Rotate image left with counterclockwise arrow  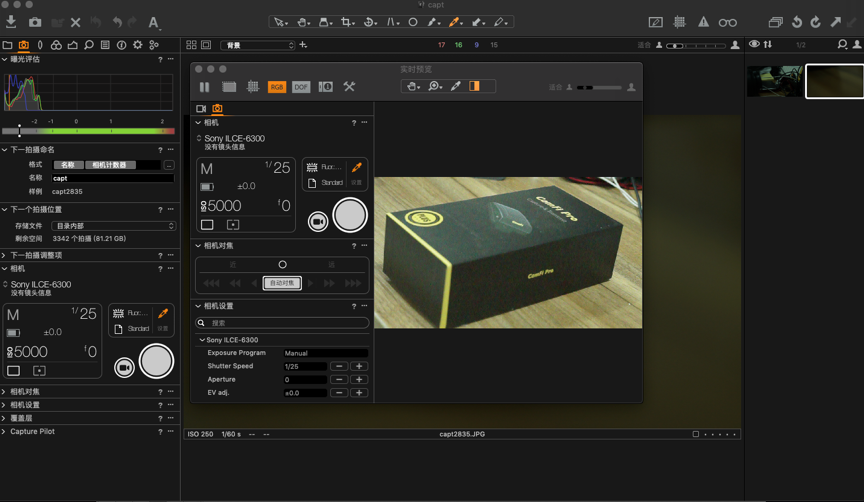point(796,22)
